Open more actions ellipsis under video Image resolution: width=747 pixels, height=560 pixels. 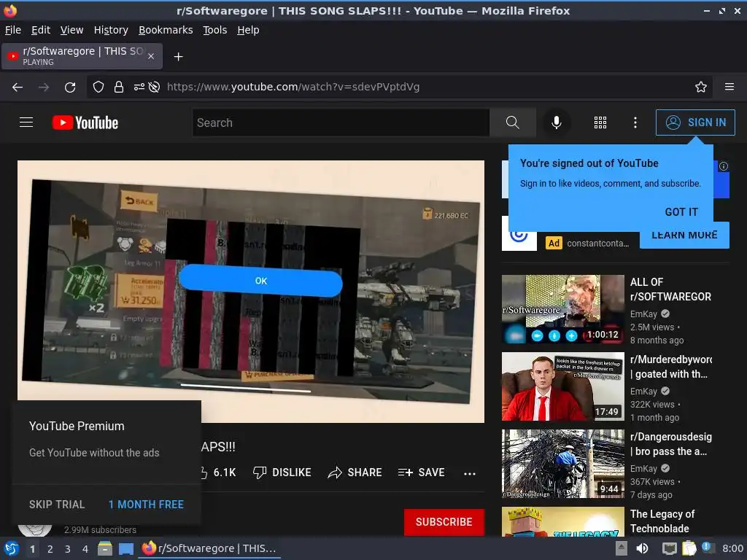point(470,473)
